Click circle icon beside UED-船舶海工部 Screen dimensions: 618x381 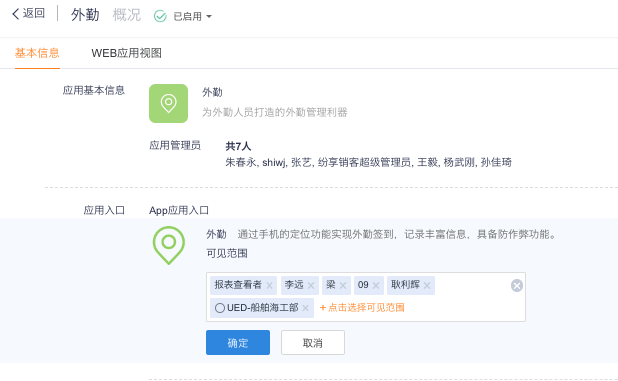coord(220,308)
